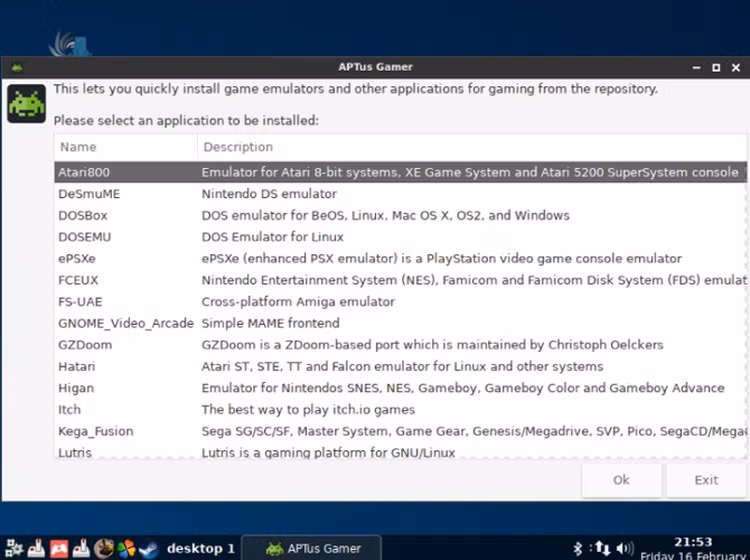Viewport: 750px width, 560px height.
Task: Click the space invader icon in the dialog
Action: point(27,104)
